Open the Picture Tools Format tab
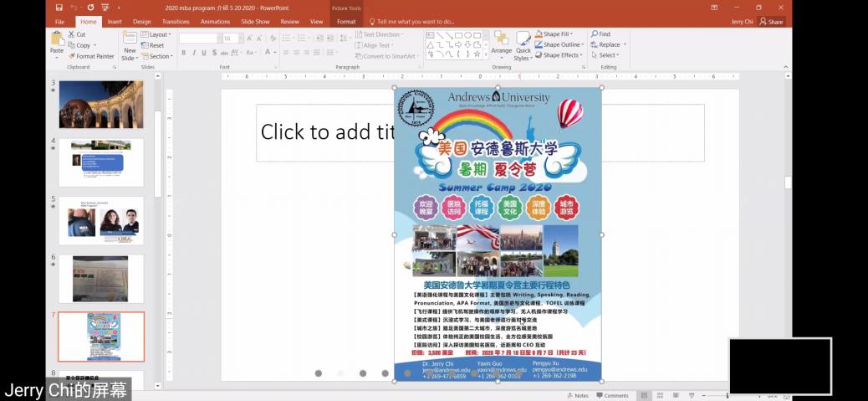Viewport: 868px width, 401px height. coord(346,22)
